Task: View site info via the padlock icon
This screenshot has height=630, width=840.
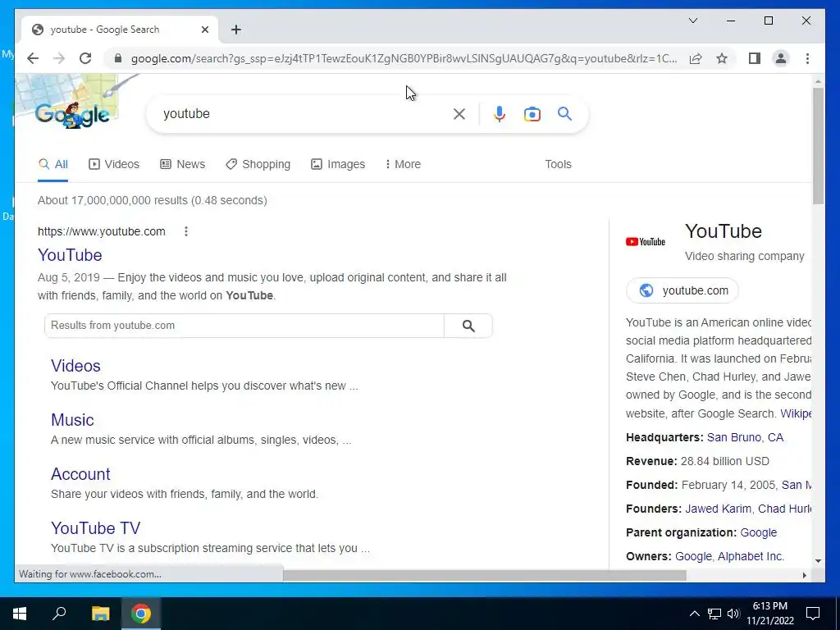Action: coord(118,58)
